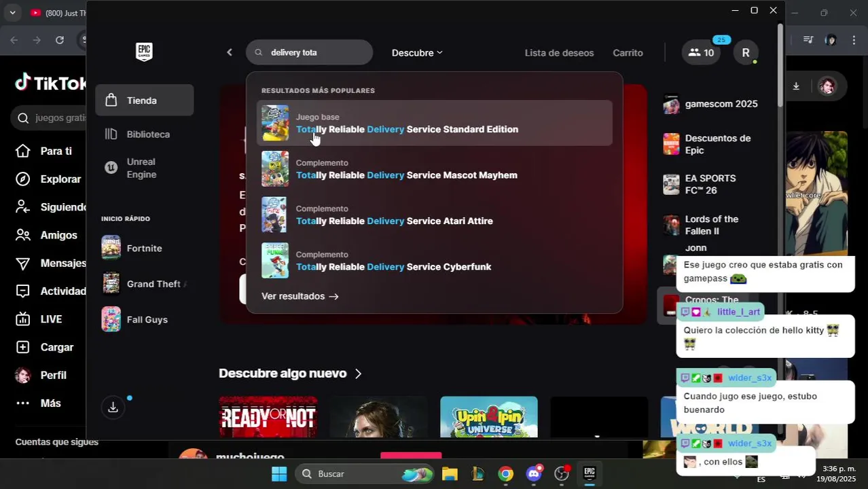The height and width of the screenshot is (489, 868).
Task: Expand Descubre algo nuevo section chevron
Action: (x=358, y=374)
